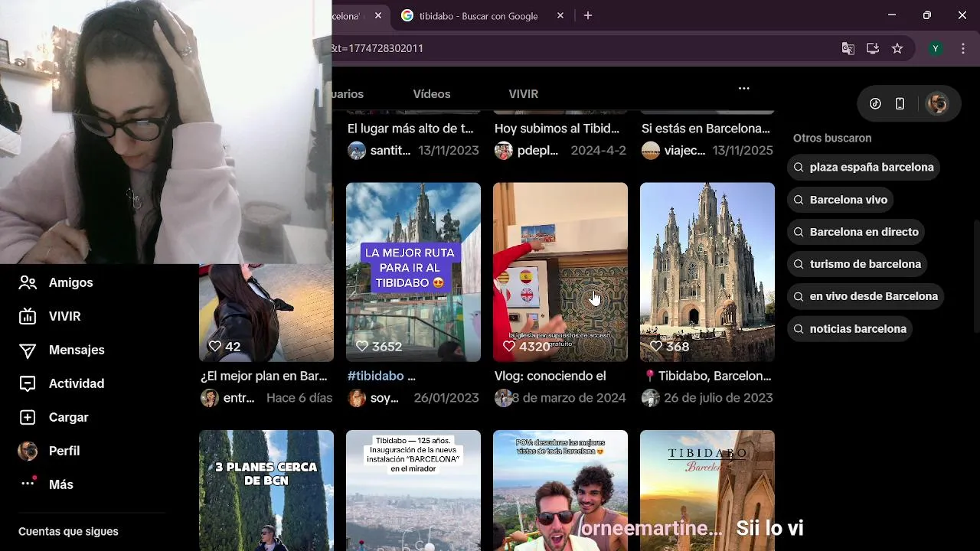
Task: Open author soy... profile
Action: click(x=374, y=398)
